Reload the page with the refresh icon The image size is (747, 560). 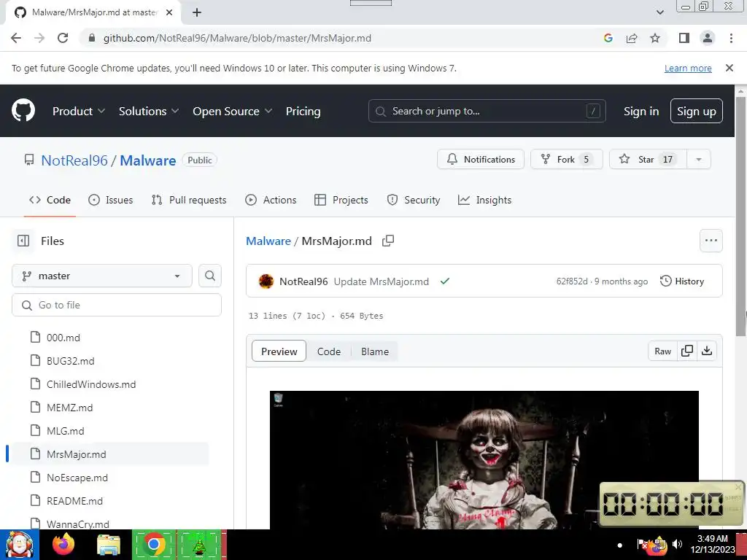(63, 38)
